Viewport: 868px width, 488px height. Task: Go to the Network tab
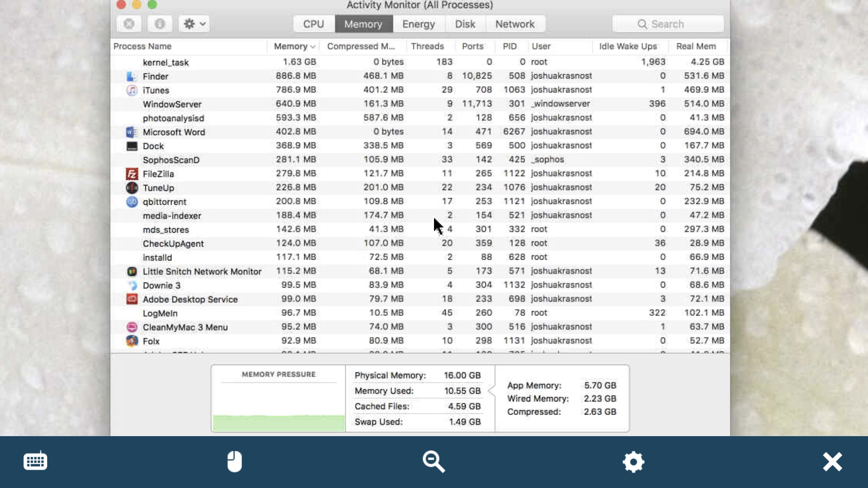[x=515, y=24]
